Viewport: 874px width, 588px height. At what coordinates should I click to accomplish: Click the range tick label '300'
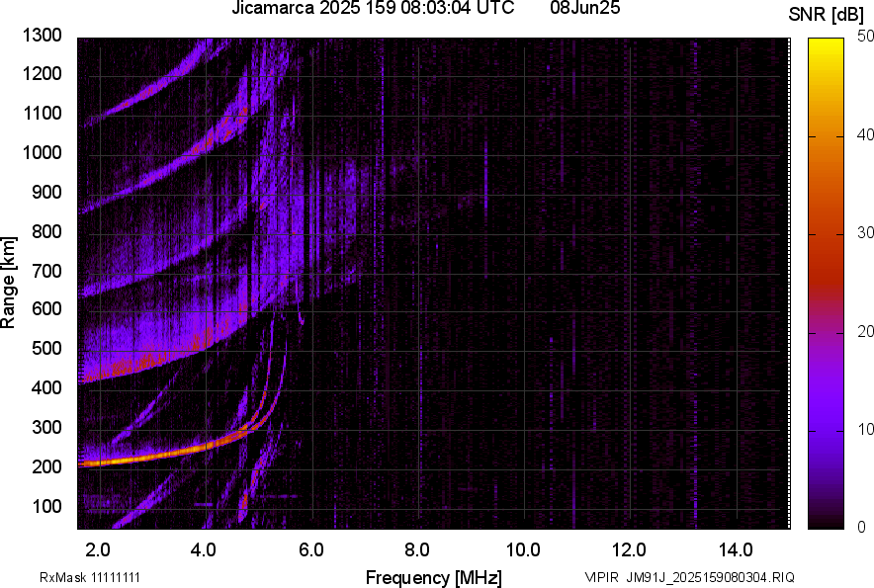tap(46, 427)
